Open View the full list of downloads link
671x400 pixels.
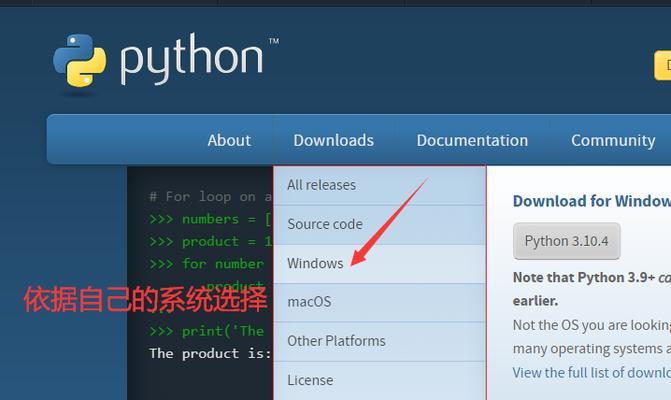click(591, 373)
